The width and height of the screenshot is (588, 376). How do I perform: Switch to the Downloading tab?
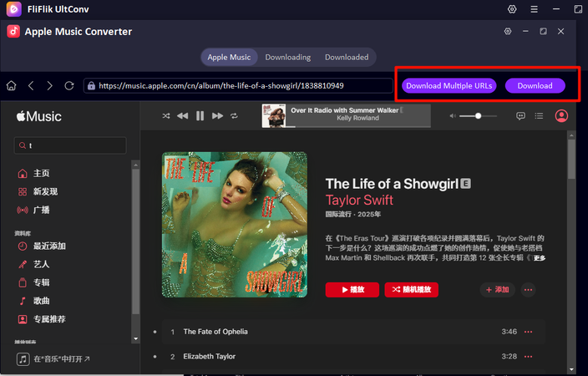coord(288,58)
